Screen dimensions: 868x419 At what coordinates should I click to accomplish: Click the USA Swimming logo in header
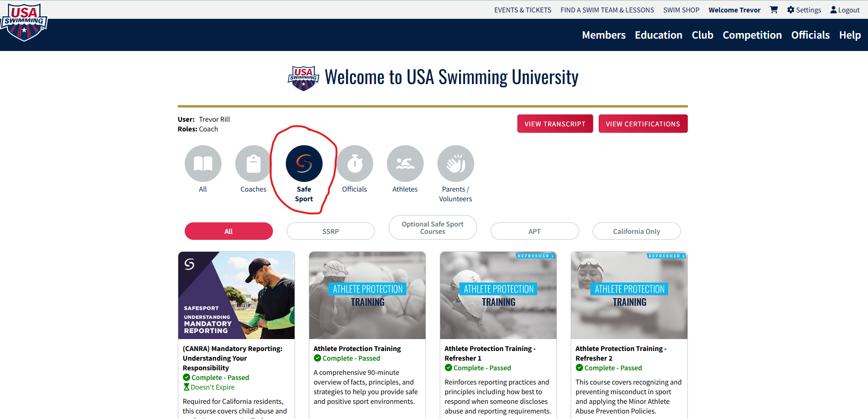pos(24,22)
